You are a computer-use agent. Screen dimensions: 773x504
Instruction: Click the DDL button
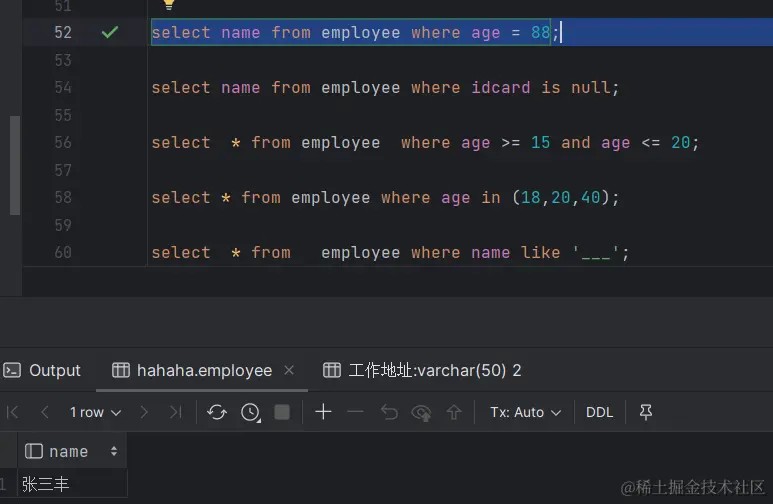(x=599, y=412)
